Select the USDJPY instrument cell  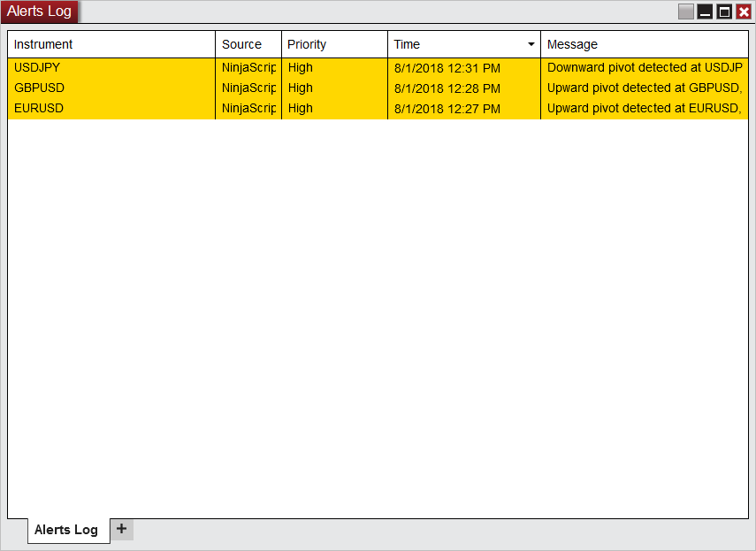tap(111, 68)
